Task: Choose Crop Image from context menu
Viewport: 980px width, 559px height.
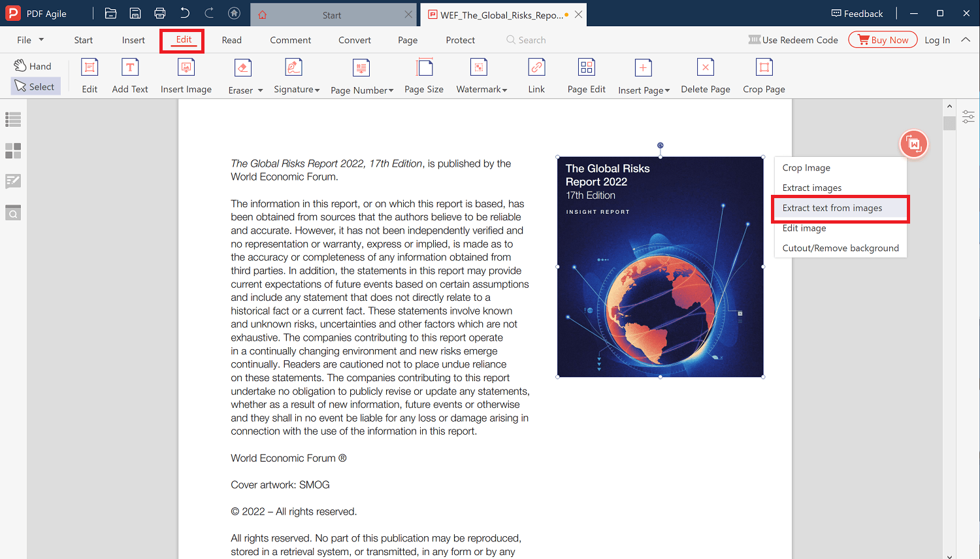Action: [x=840, y=168]
